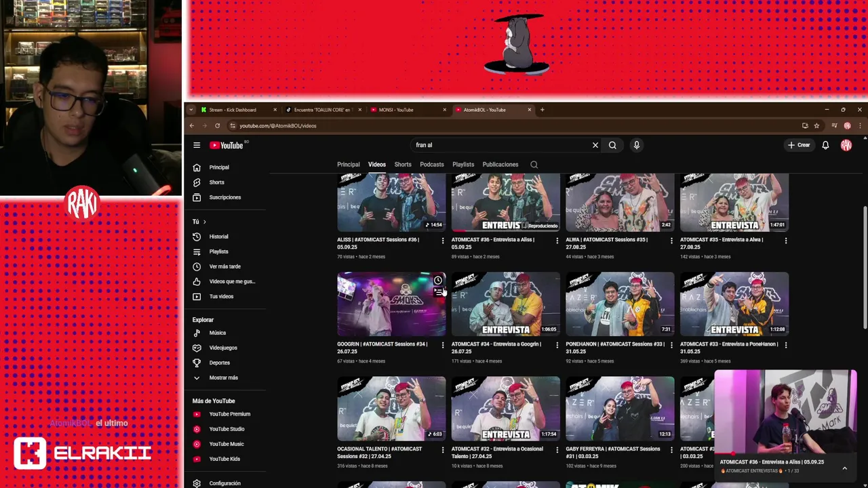Switch to Stream - Kick Dashboard tab
Screen dimensions: 868x488
239,110
